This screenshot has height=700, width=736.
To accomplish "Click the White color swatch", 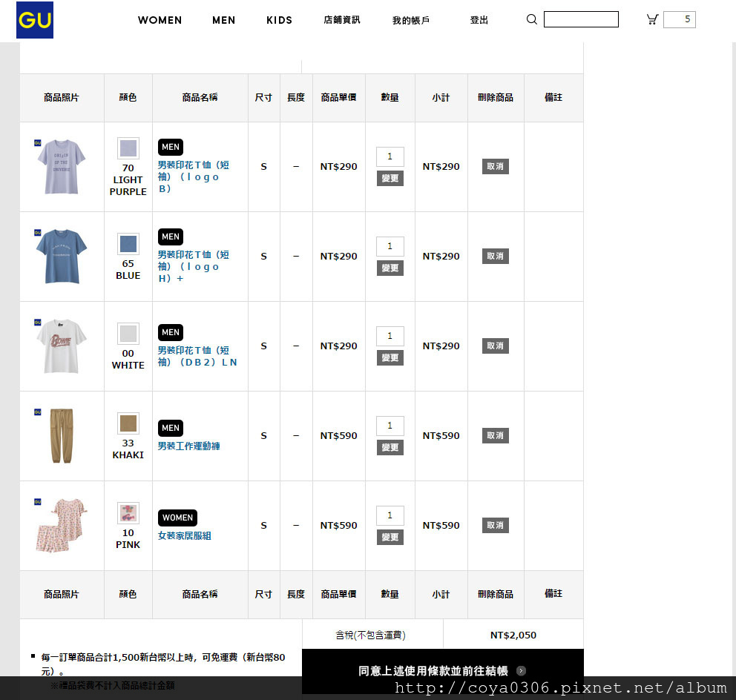I will point(128,334).
